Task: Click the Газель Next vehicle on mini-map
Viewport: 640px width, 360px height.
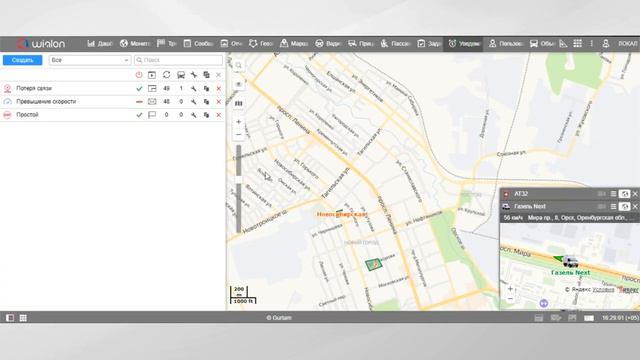Action: (570, 261)
